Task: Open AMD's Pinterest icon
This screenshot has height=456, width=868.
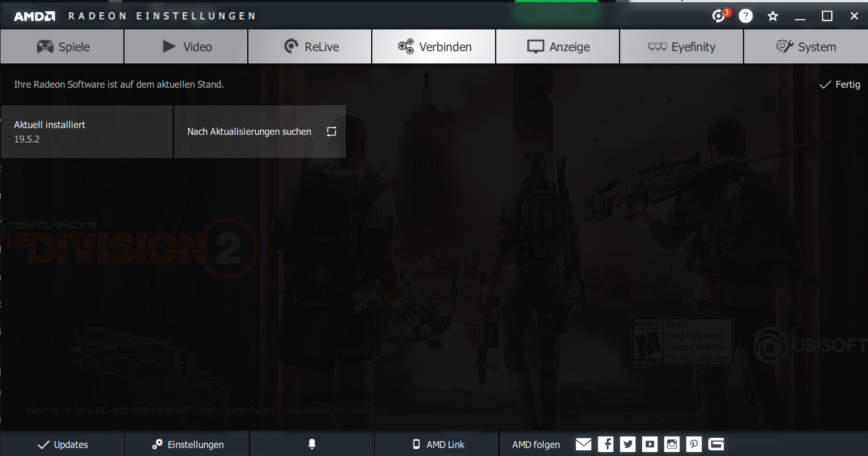Action: [x=694, y=444]
